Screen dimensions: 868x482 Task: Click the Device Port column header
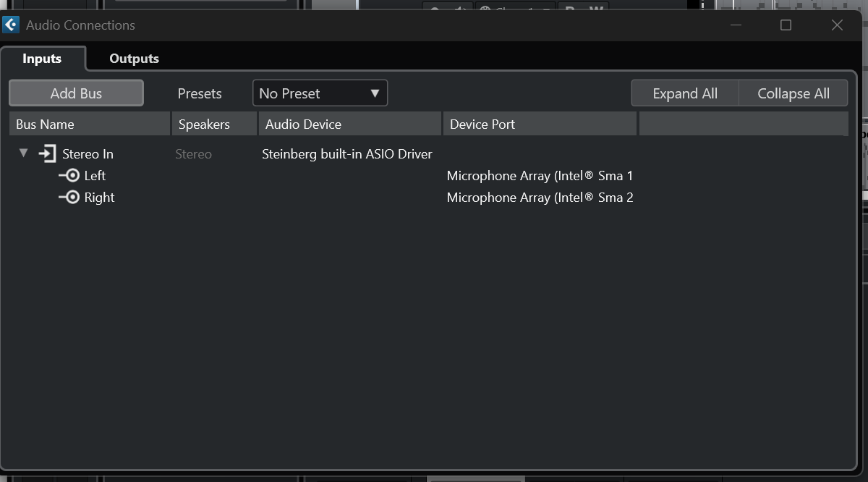(540, 124)
